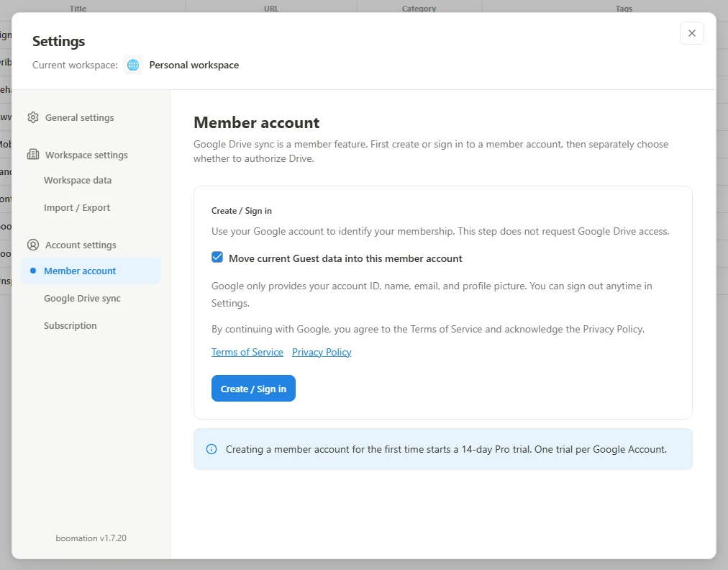Click the info icon in trial notice
This screenshot has width=728, height=570.
click(x=211, y=449)
